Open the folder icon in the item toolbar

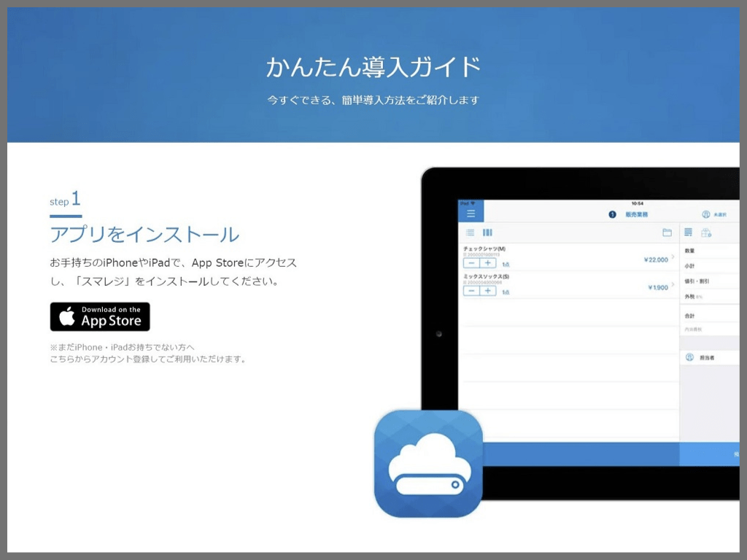click(x=667, y=233)
